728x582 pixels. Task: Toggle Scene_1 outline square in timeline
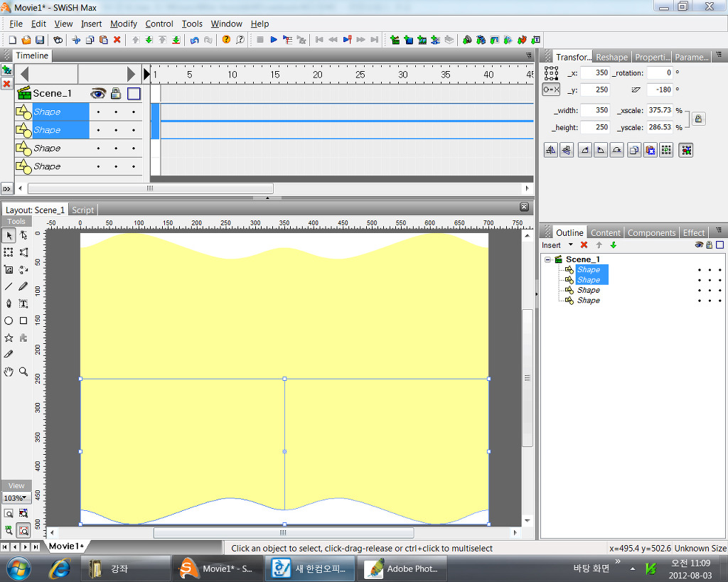[x=134, y=94]
